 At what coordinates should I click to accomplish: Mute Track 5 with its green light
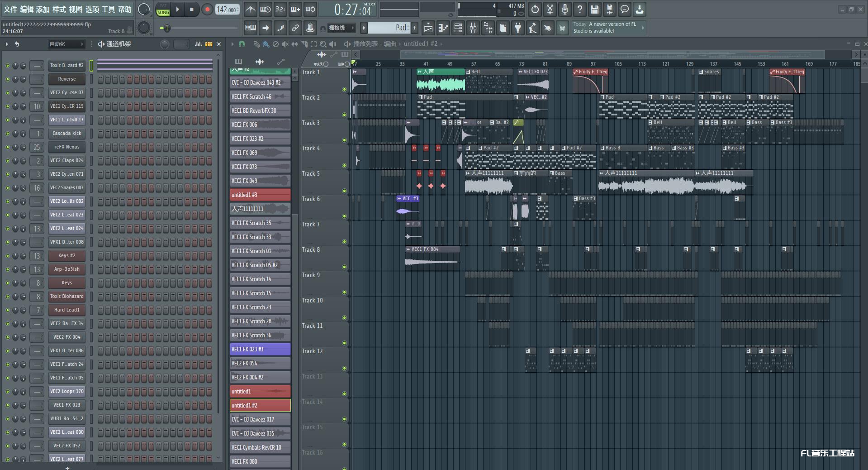coord(344,191)
